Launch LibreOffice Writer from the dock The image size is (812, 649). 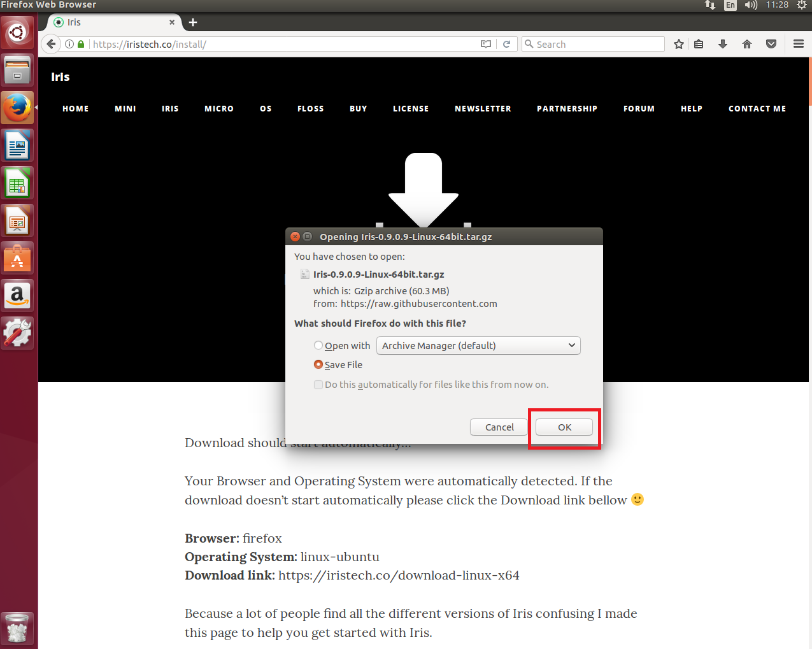click(x=17, y=145)
